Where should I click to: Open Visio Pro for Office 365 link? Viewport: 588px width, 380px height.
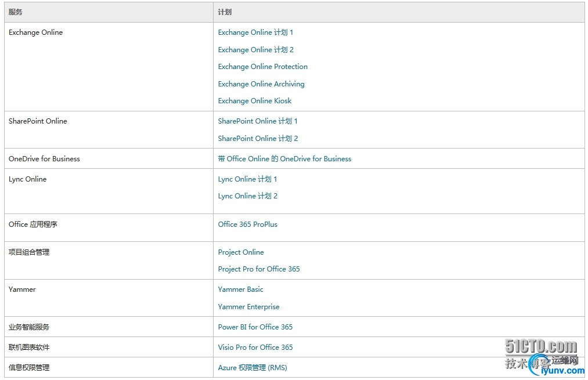click(255, 348)
